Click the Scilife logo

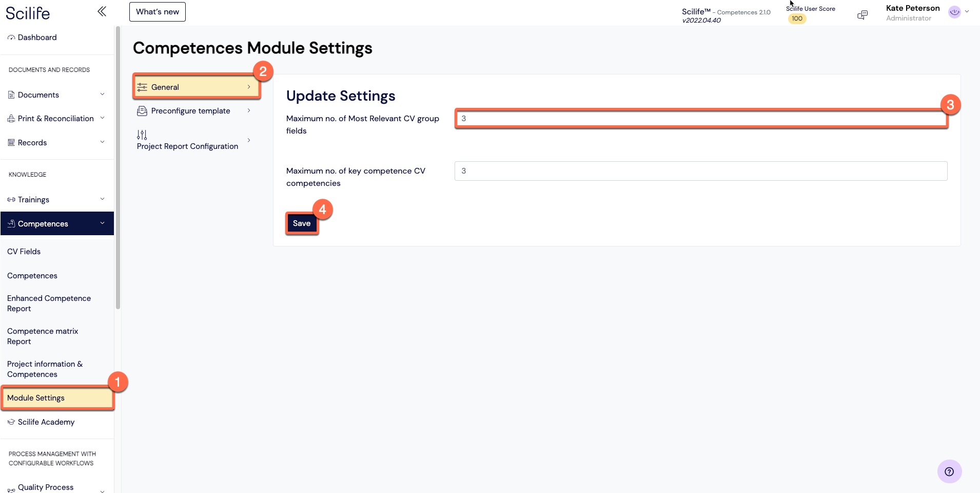28,13
